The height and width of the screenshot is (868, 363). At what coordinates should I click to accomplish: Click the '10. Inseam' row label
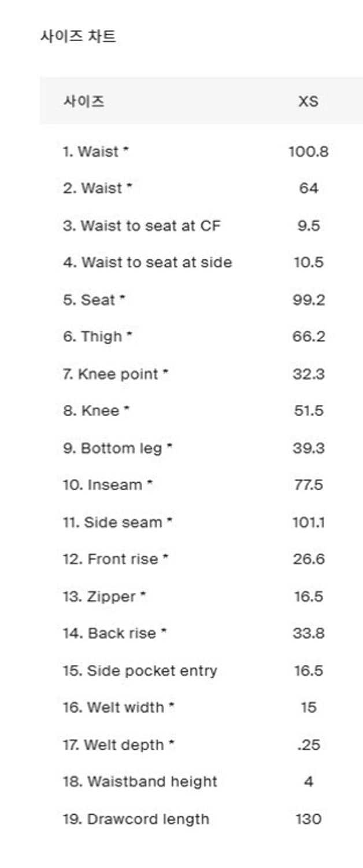108,485
